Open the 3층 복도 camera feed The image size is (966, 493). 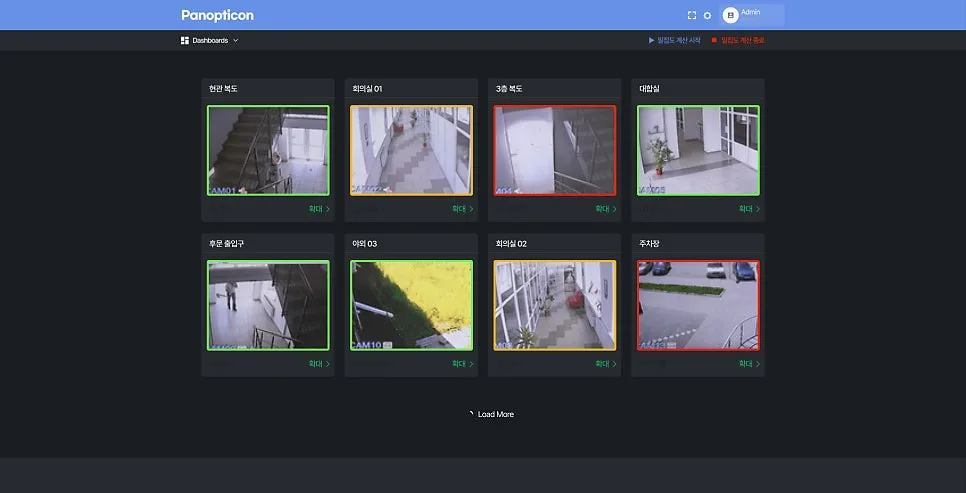click(x=554, y=150)
